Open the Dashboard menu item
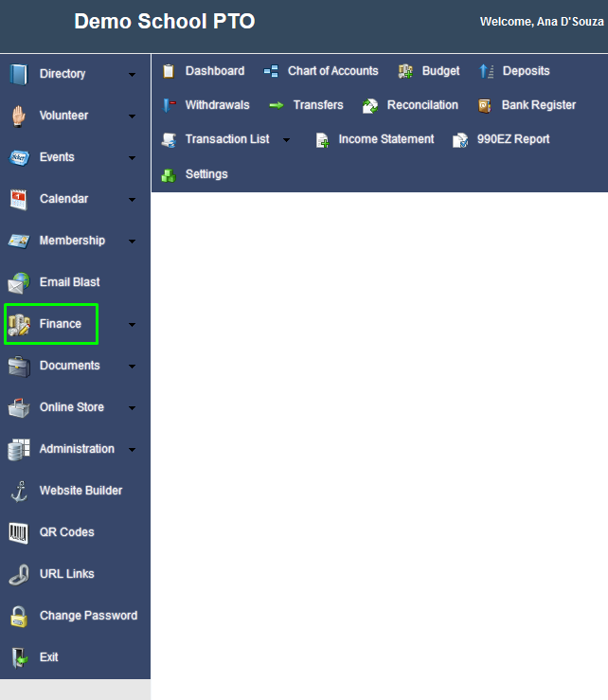The width and height of the screenshot is (608, 700). (215, 71)
